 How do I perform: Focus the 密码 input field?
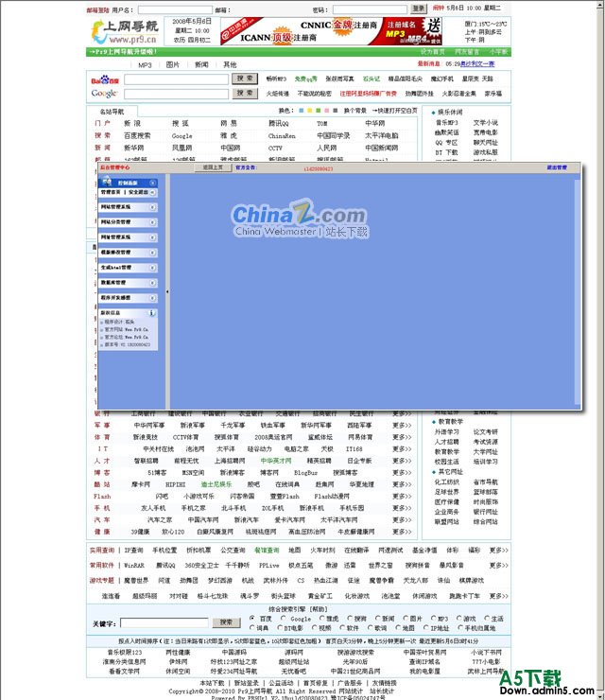pyautogui.click(x=370, y=9)
